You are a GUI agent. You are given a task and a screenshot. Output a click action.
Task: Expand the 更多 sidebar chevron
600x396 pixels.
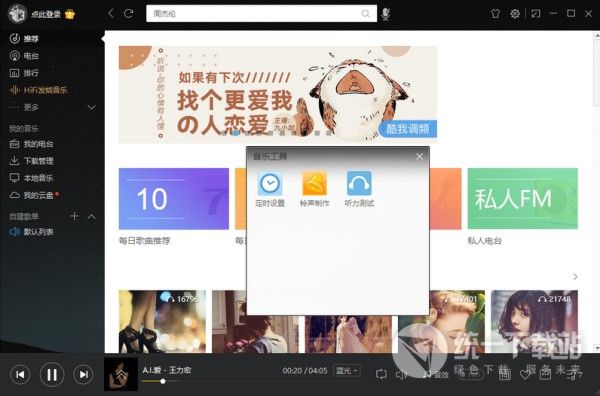pyautogui.click(x=92, y=107)
